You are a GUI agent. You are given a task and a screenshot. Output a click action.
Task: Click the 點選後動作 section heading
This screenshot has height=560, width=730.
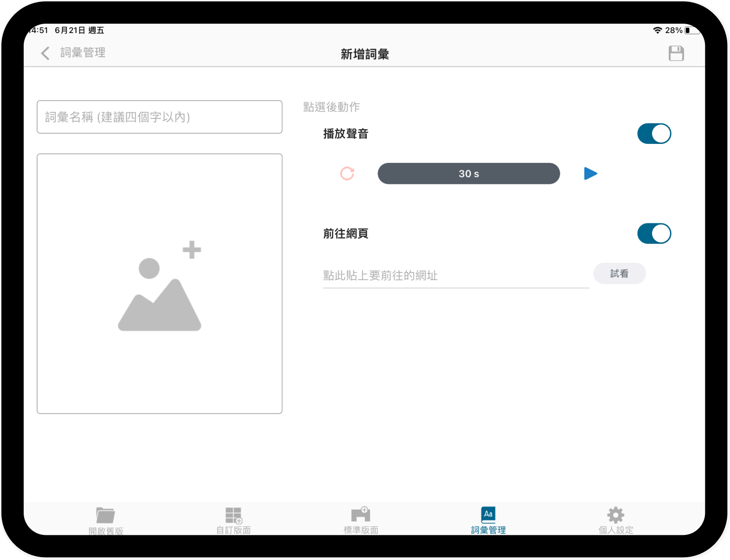tap(332, 107)
